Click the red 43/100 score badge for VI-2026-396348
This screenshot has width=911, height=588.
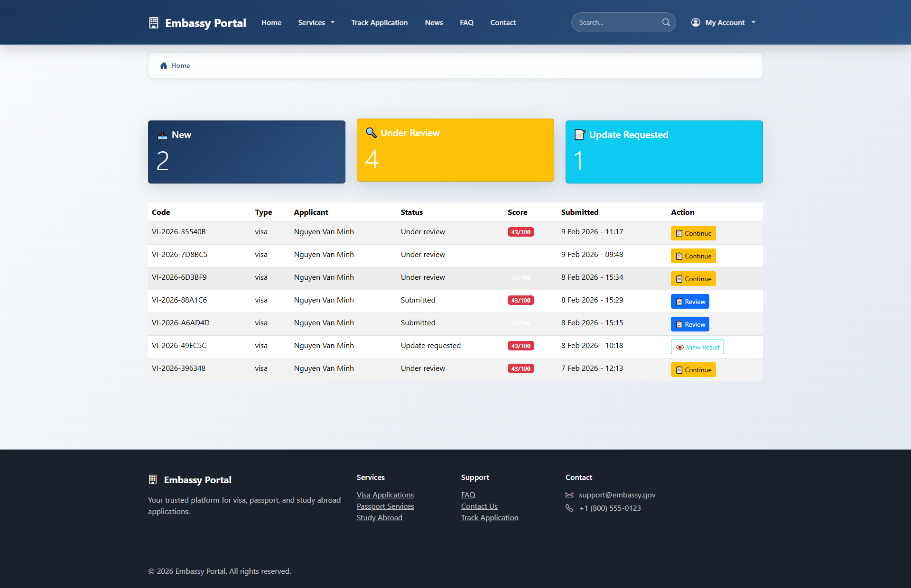coord(521,368)
